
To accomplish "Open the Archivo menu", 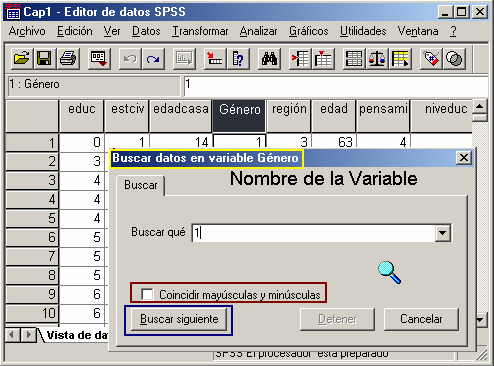I will click(x=27, y=31).
